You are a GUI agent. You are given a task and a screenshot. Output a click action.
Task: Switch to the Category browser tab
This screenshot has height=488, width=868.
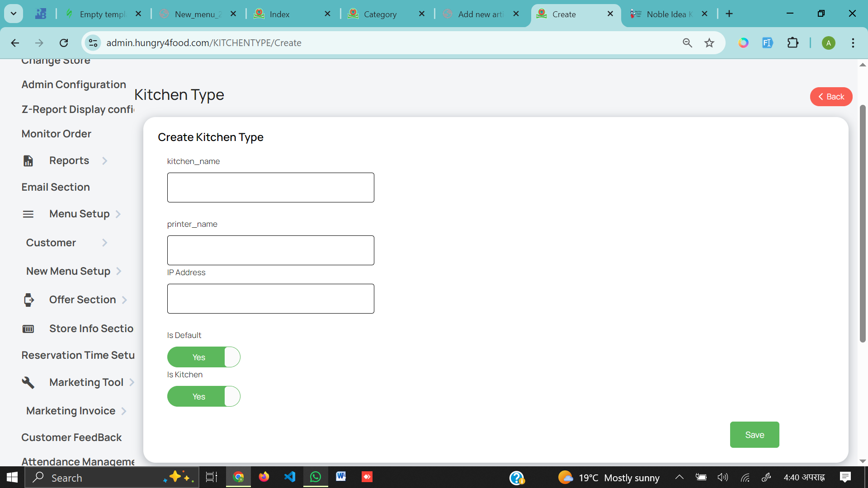click(380, 14)
